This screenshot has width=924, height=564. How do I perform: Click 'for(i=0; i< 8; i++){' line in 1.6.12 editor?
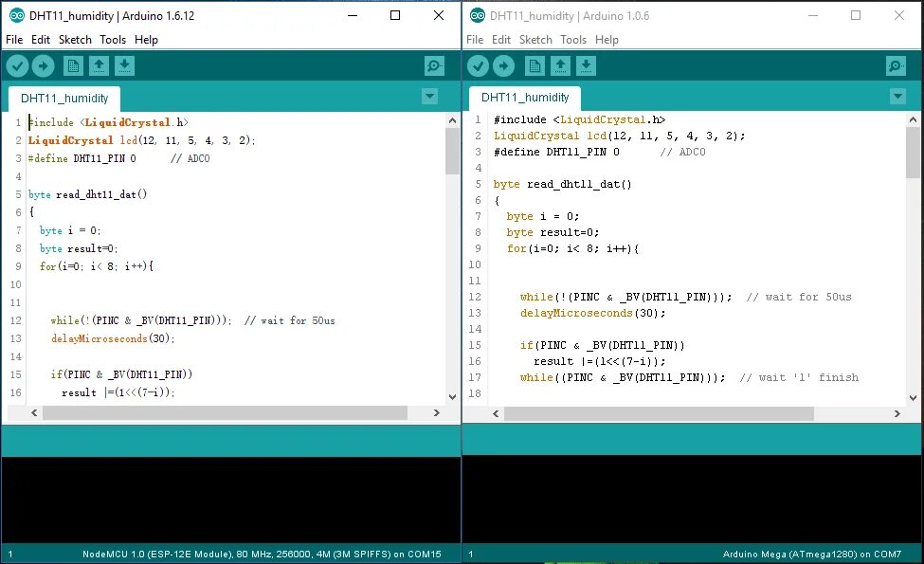coord(97,266)
